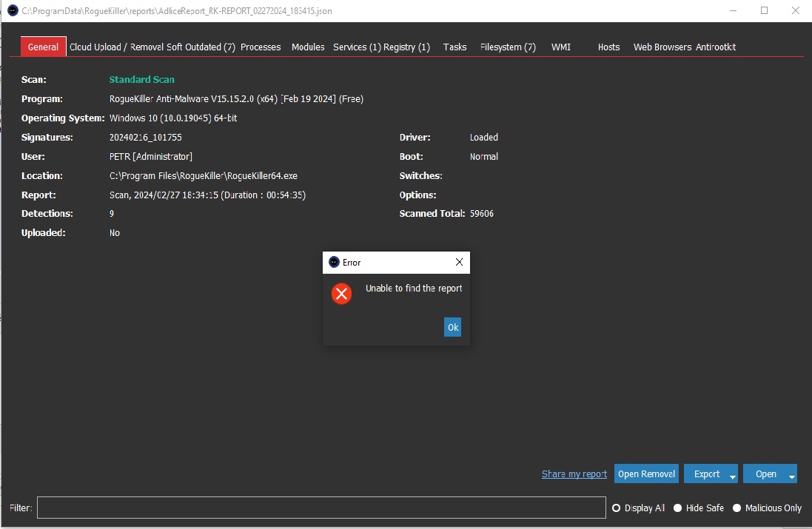Screen dimensions: 812x529
Task: Click into the Filter text field
Action: pos(321,508)
